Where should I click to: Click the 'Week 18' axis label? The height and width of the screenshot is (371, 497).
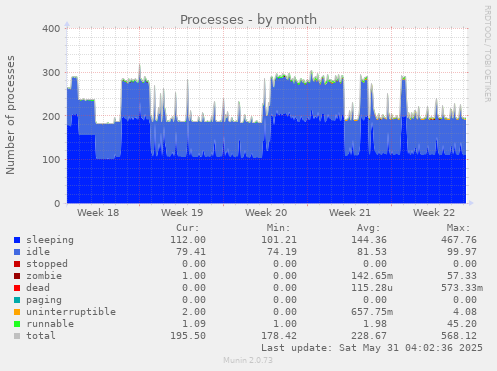click(98, 213)
